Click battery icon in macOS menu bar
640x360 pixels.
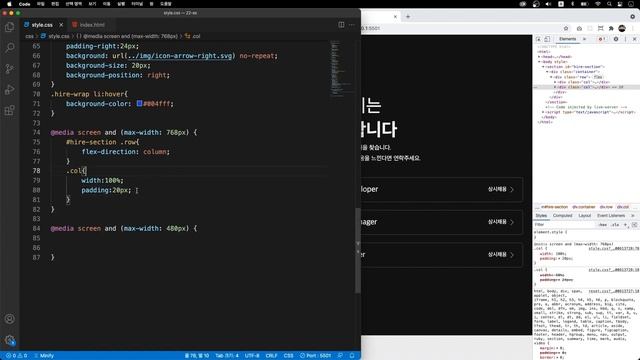coord(584,4)
